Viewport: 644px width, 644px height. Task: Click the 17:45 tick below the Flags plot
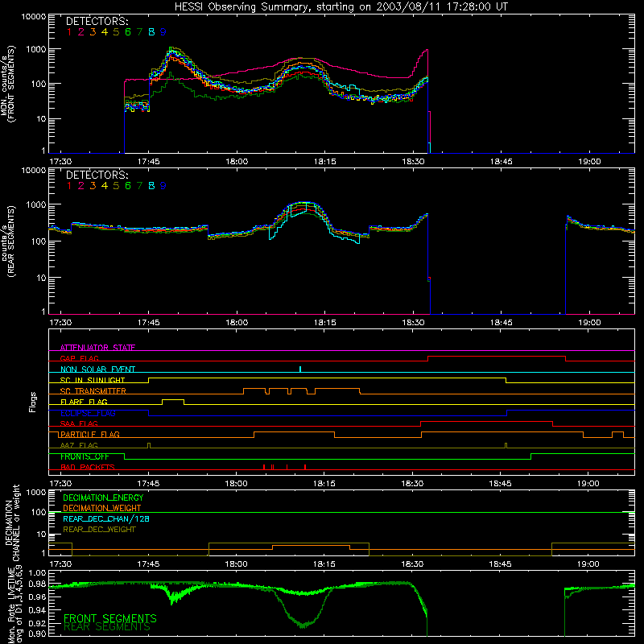148,484
